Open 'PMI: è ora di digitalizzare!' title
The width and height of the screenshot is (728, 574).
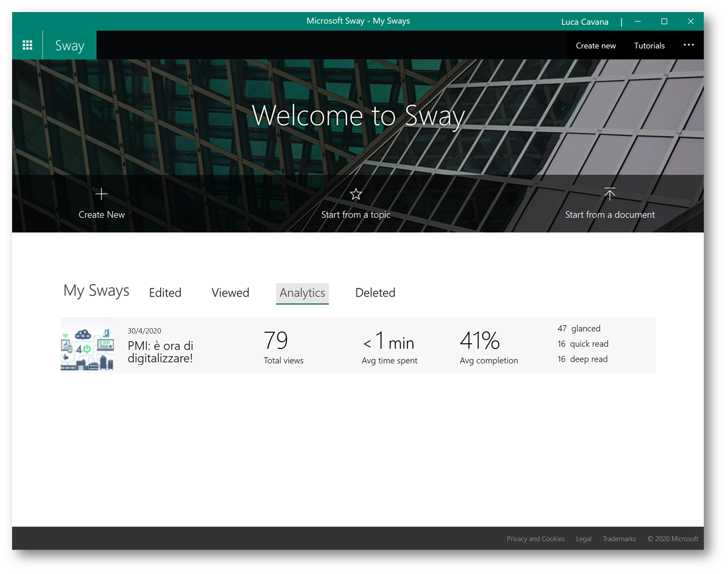160,352
